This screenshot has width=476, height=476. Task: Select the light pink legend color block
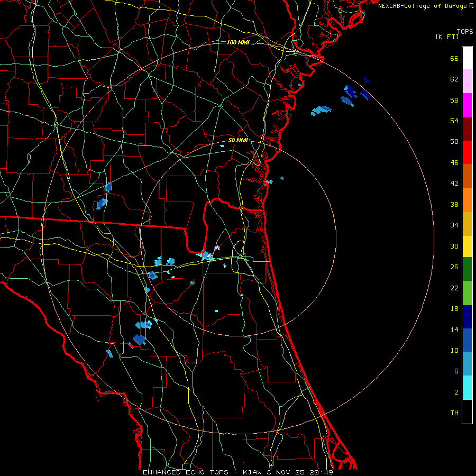click(467, 81)
